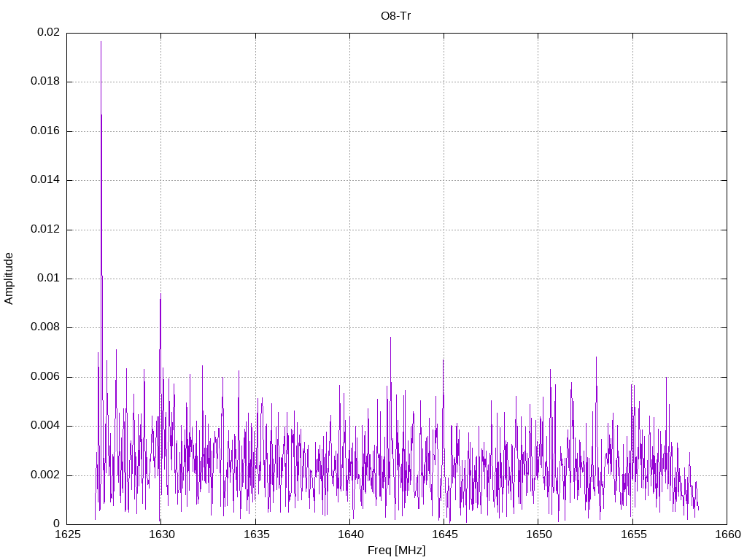This screenshot has height=560, width=747.
Task: Select the 0.006 amplitude tick label
Action: coord(45,377)
